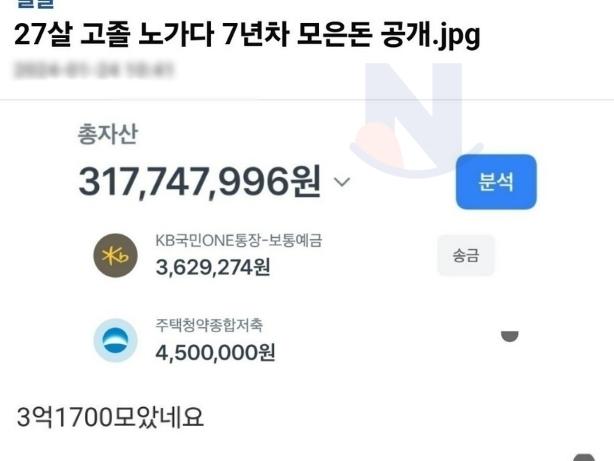
Task: Open the partially visible category link above title
Action: coord(35,4)
